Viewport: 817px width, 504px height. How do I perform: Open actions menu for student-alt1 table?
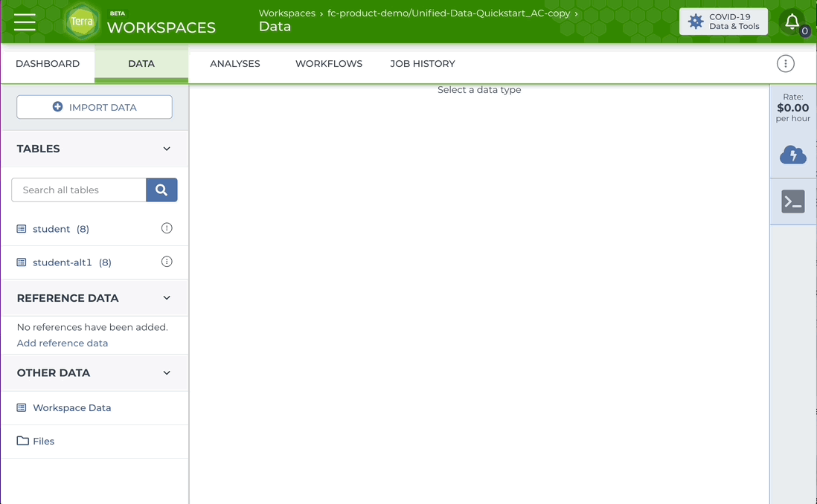(x=167, y=262)
